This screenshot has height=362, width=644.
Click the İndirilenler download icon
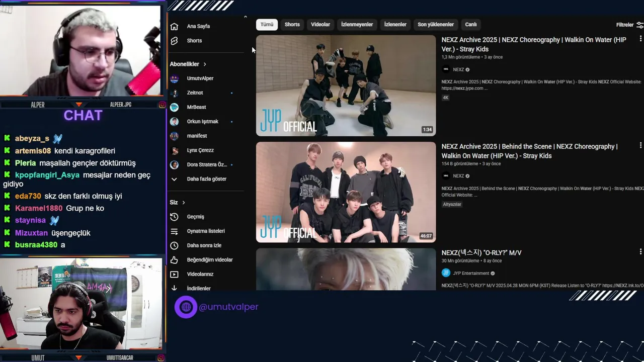174,288
